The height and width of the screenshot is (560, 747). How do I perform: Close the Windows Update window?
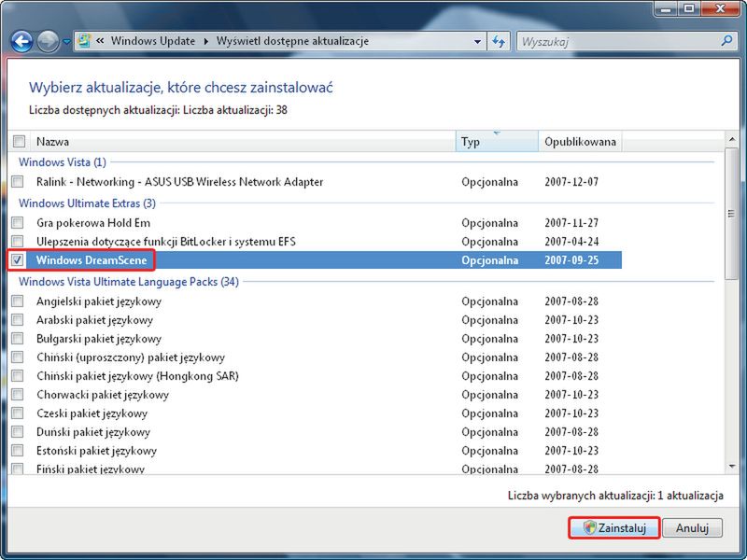pos(719,8)
